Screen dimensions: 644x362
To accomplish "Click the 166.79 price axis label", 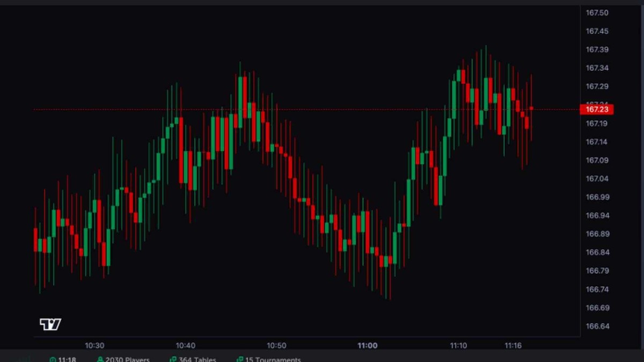I will tap(597, 271).
